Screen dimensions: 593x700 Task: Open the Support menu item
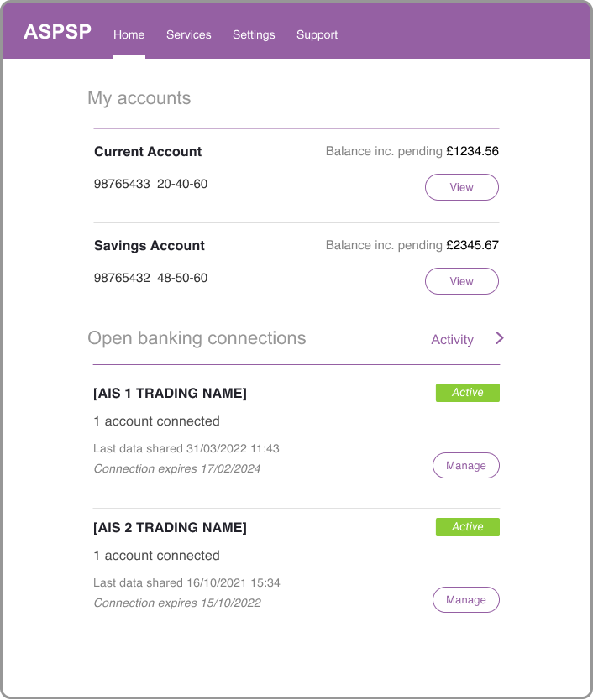point(317,34)
